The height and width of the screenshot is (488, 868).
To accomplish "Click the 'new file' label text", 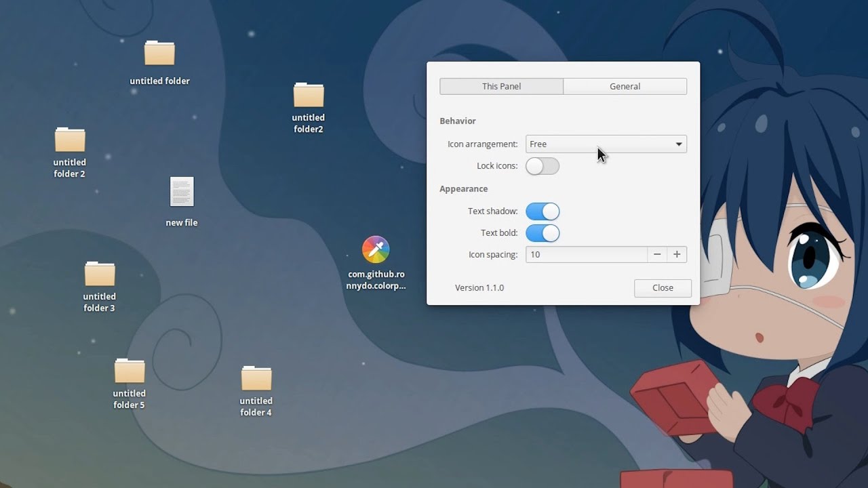I will click(182, 222).
